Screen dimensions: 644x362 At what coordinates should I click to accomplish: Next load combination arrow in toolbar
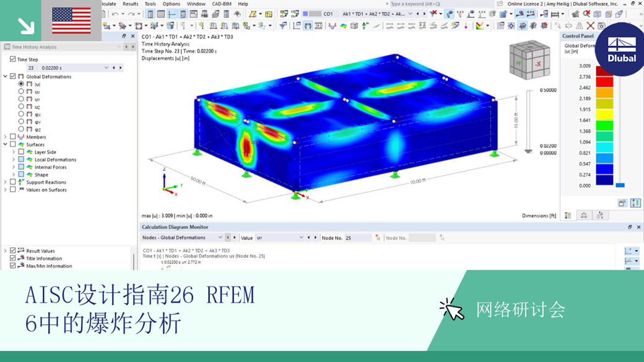(424, 14)
